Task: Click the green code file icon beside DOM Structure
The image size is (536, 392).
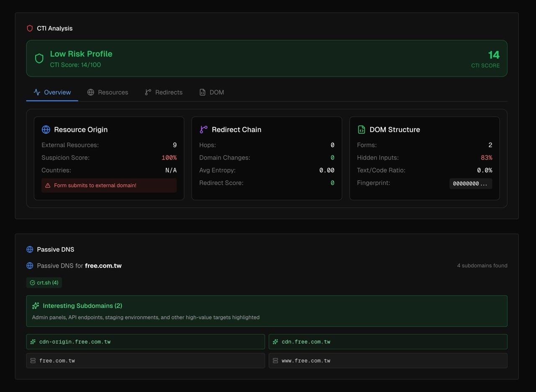Action: point(361,130)
